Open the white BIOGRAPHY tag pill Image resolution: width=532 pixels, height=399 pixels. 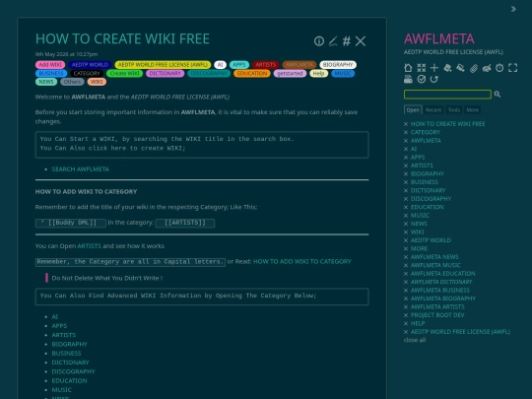tap(338, 65)
